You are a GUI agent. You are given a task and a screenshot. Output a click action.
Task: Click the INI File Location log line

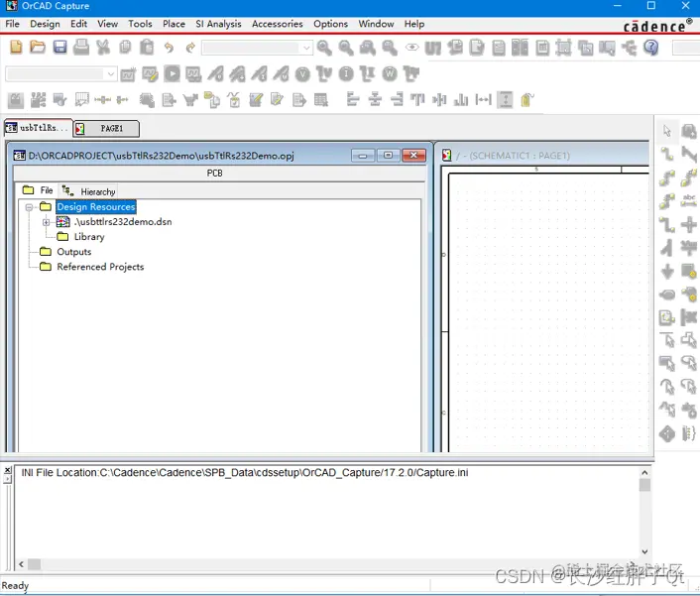click(x=245, y=473)
